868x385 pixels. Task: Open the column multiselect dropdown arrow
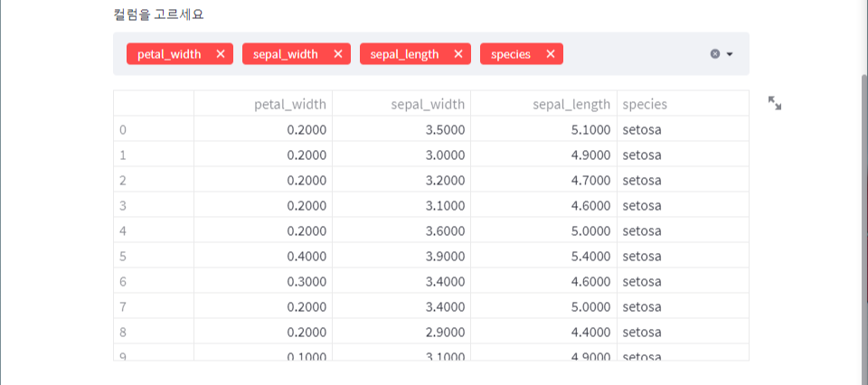(x=730, y=54)
